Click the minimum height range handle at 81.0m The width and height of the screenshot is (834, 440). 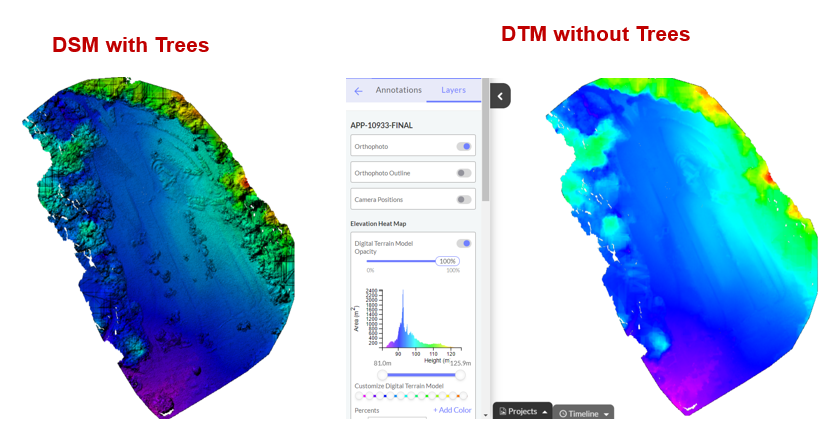click(x=381, y=375)
